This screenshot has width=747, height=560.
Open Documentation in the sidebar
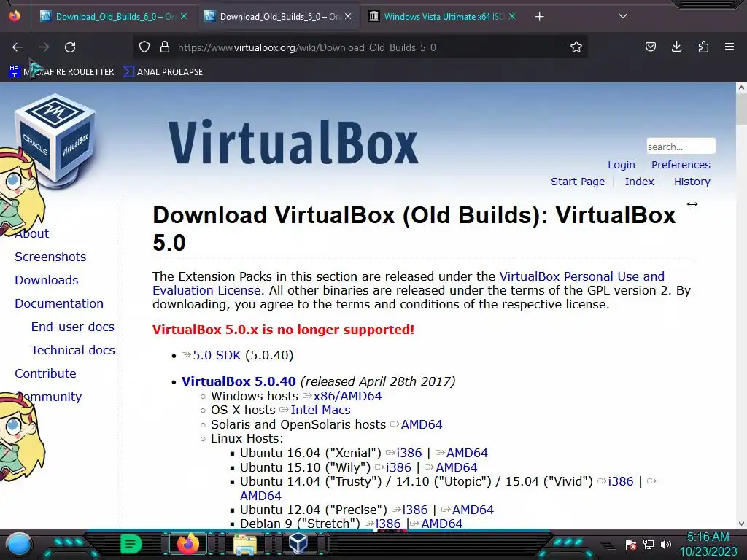click(x=59, y=303)
